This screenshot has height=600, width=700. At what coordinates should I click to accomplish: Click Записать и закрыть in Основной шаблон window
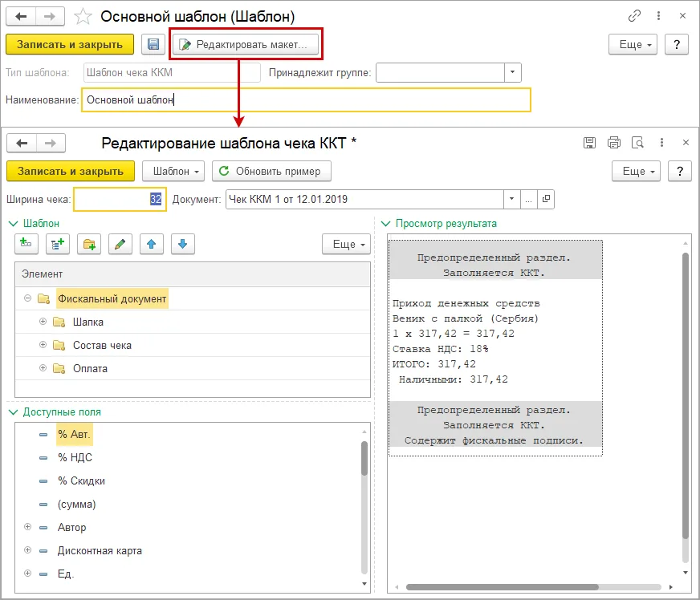click(x=70, y=44)
